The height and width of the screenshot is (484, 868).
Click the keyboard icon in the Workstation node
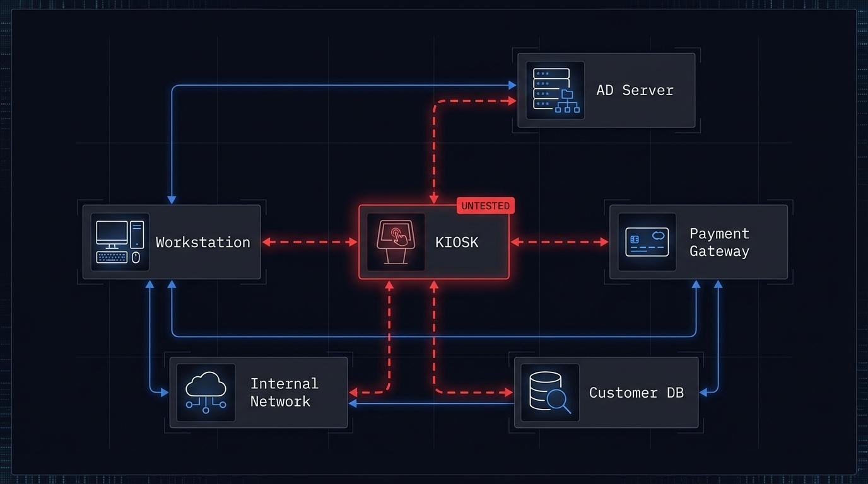click(112, 258)
